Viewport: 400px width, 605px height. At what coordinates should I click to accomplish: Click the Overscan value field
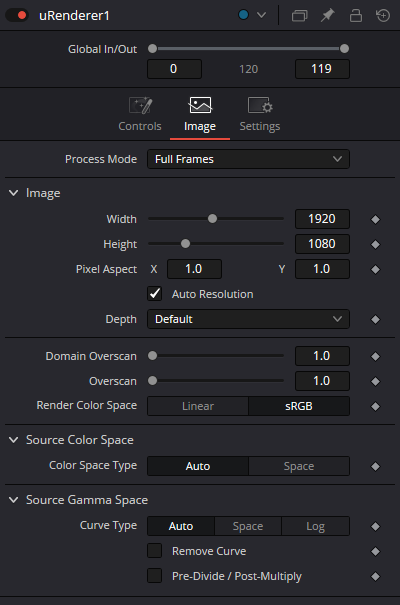coord(322,381)
